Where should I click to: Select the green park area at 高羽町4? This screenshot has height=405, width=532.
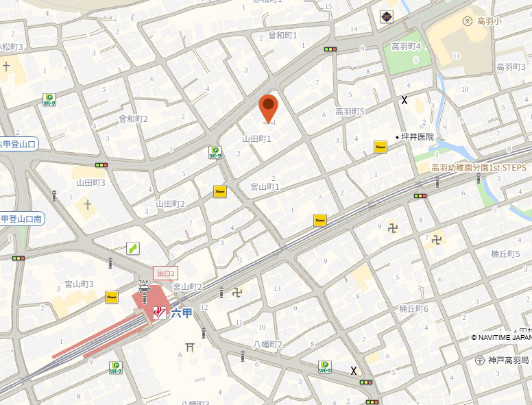click(407, 53)
